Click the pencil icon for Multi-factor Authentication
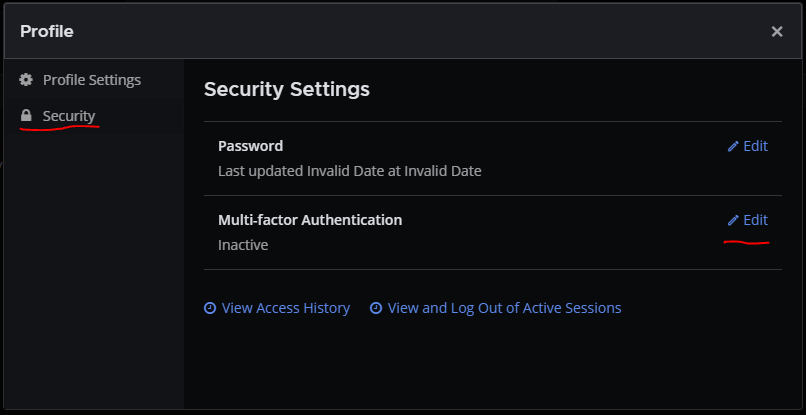806x415 pixels. 733,220
